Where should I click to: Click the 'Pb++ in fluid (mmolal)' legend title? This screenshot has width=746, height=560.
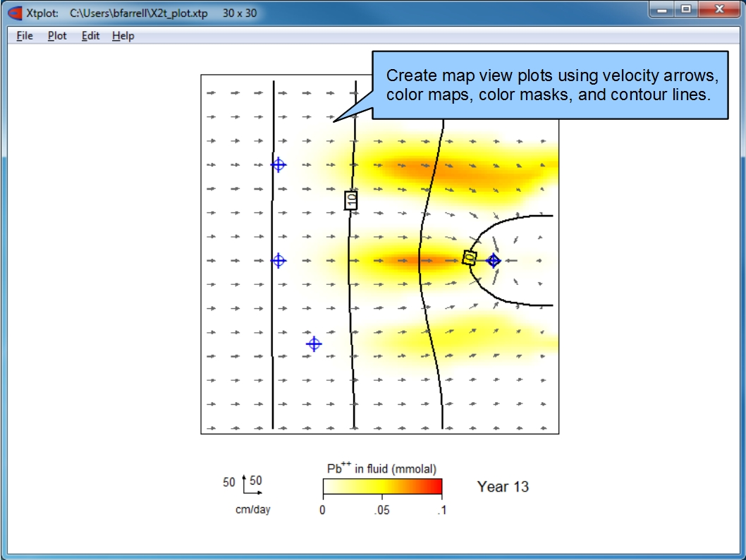381,468
